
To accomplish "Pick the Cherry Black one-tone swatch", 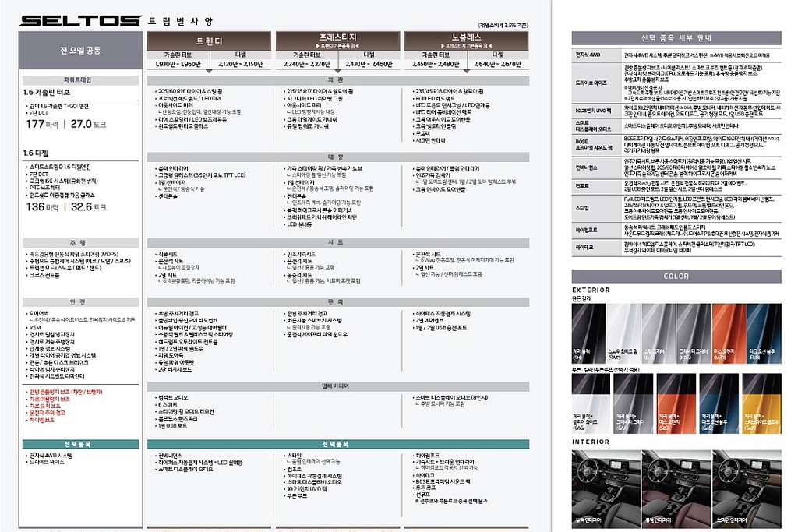I will click(x=589, y=333).
